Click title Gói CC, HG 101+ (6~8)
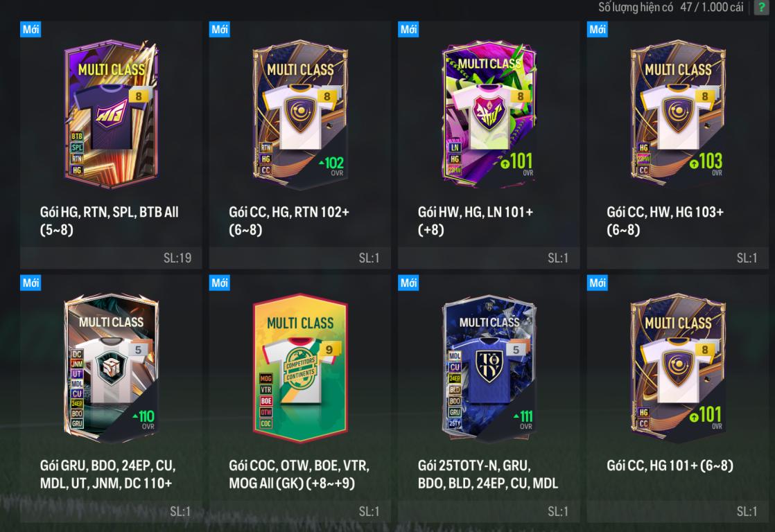Screen dimensions: 775x532 click(x=670, y=465)
